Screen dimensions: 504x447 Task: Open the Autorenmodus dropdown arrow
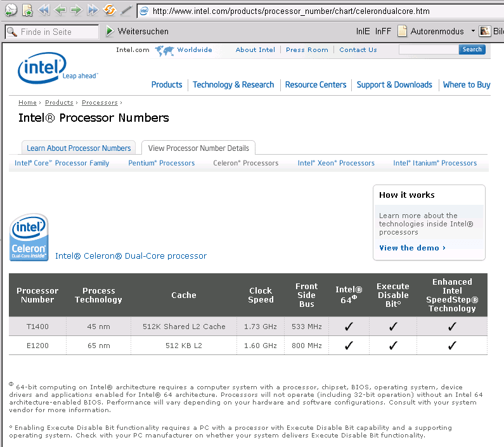(473, 31)
